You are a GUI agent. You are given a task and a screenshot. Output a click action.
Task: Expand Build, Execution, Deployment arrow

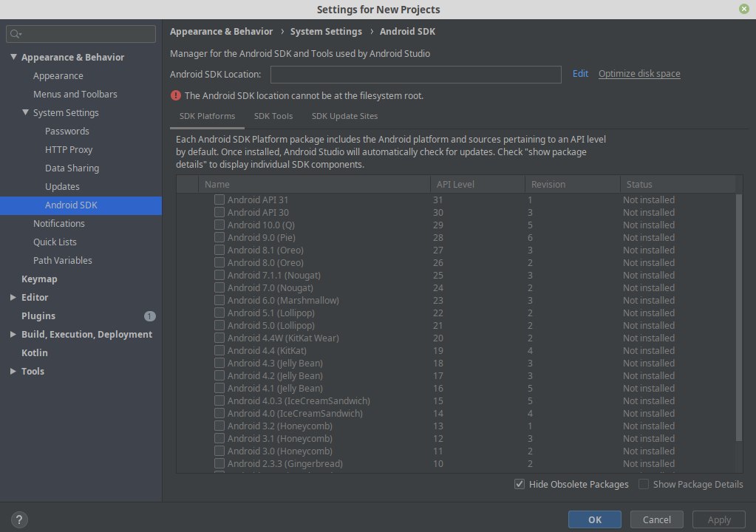(13, 335)
